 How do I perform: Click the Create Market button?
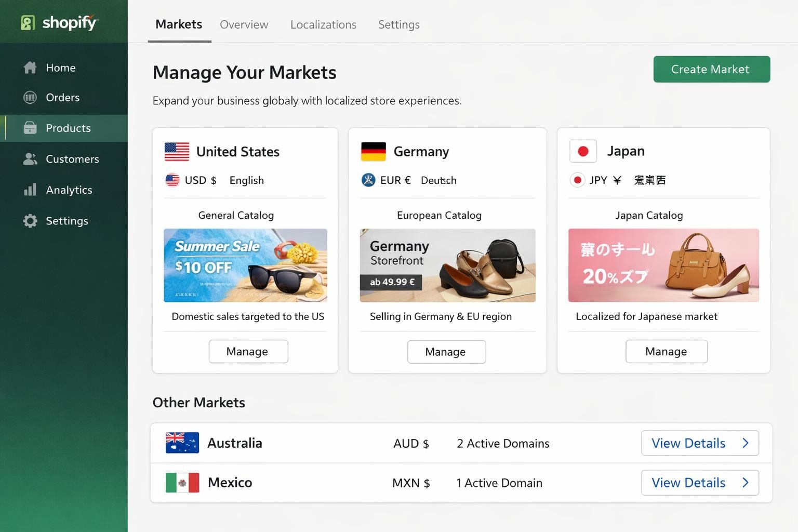[711, 69]
